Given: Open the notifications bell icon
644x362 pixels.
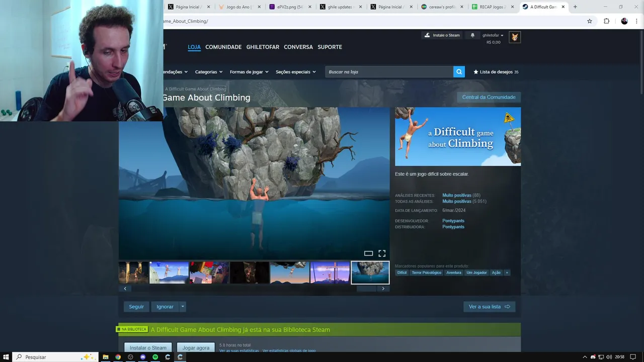Looking at the screenshot, I should point(472,35).
